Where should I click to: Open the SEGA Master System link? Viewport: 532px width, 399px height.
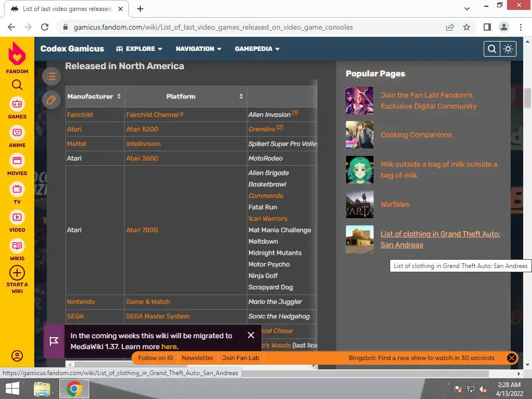(158, 316)
